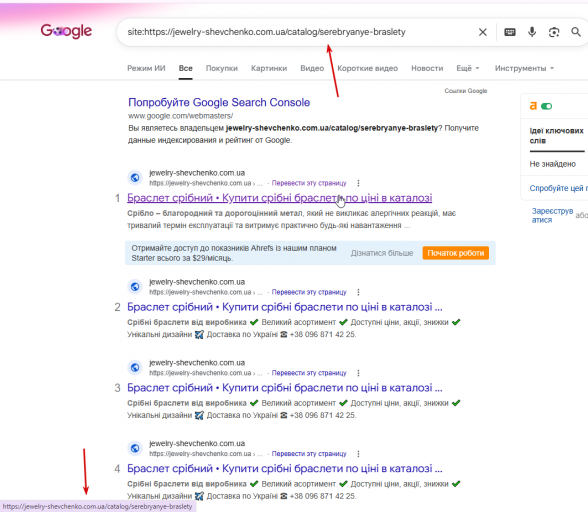The image size is (588, 512).
Task: Click globe favicon of result 3
Action: 135,367
